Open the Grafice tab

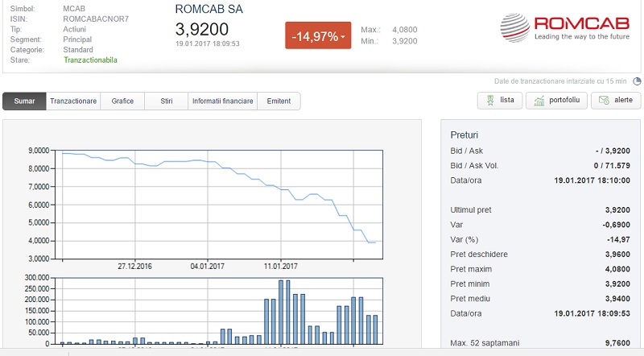pyautogui.click(x=122, y=101)
